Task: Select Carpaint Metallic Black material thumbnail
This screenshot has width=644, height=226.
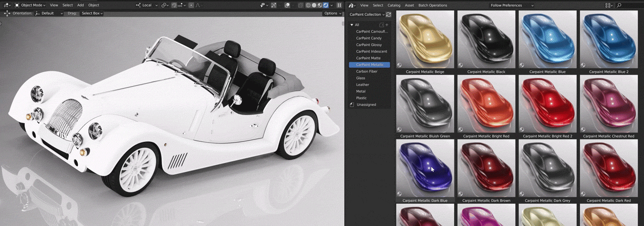Action: [x=486, y=40]
